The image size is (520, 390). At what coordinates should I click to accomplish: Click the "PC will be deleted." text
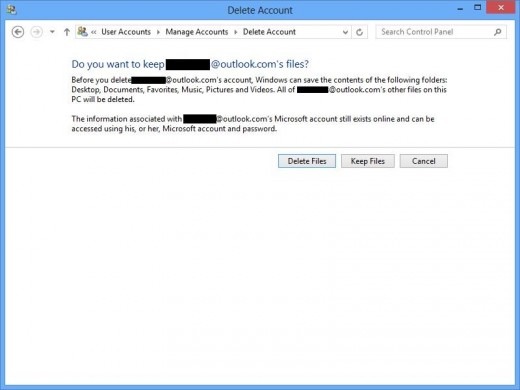point(103,99)
